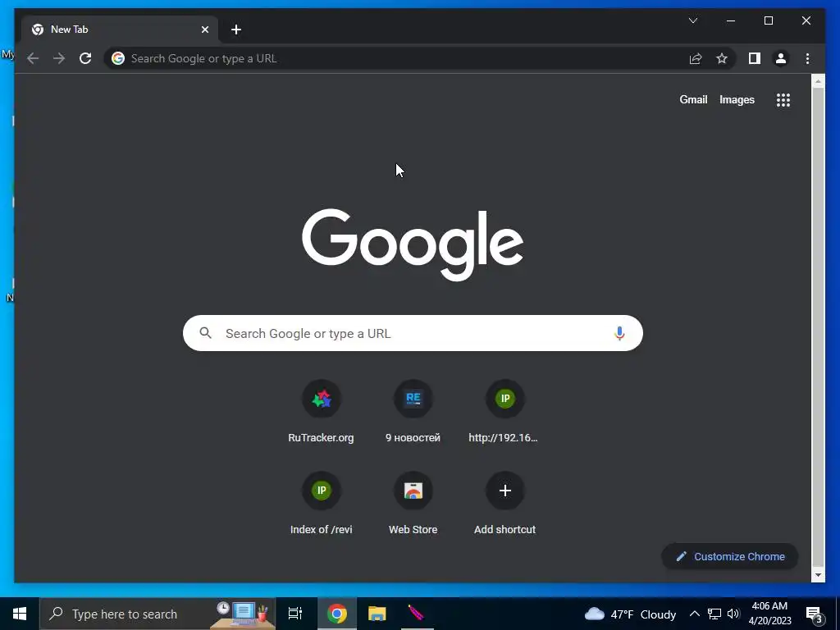Click the browser back arrow
Viewport: 840px width, 630px height.
33,58
